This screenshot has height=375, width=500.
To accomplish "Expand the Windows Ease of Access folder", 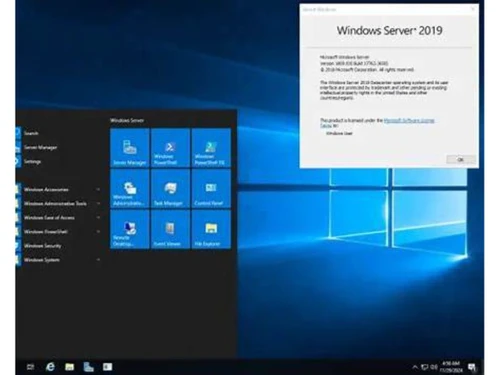I will pos(58,217).
